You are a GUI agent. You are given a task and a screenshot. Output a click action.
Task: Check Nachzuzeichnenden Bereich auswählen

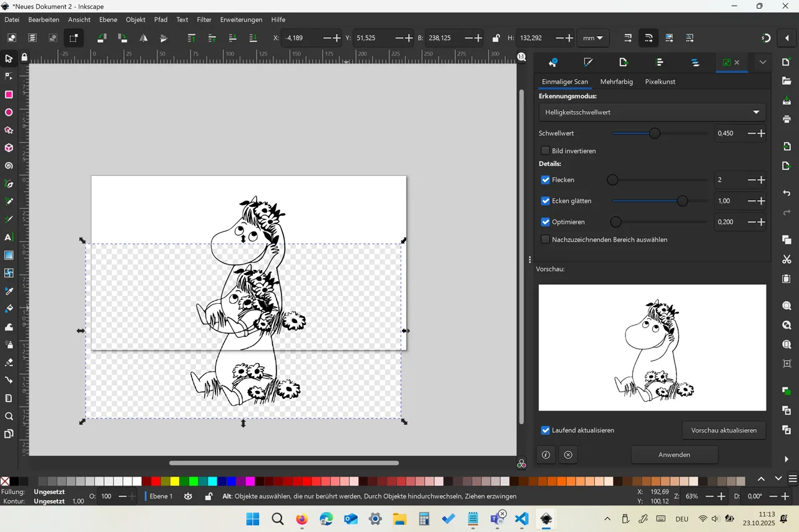pyautogui.click(x=546, y=239)
